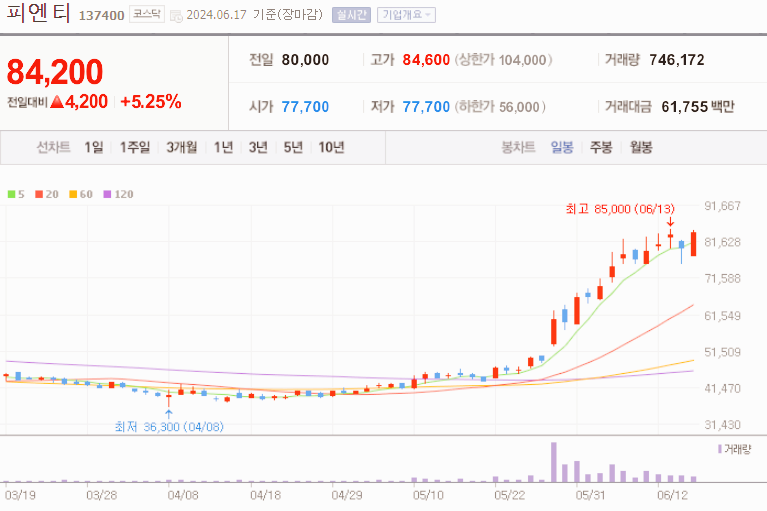Select the 일봉 candlestick chart
The width and height of the screenshot is (767, 511).
point(562,147)
